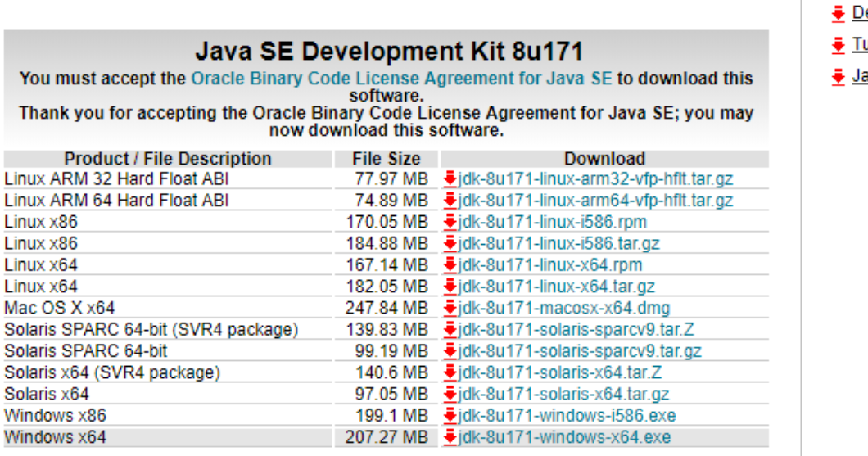868x456 pixels.
Task: Download jdk-8u171-solaris-sparcv9.tar.Z file link
Action: pos(576,329)
